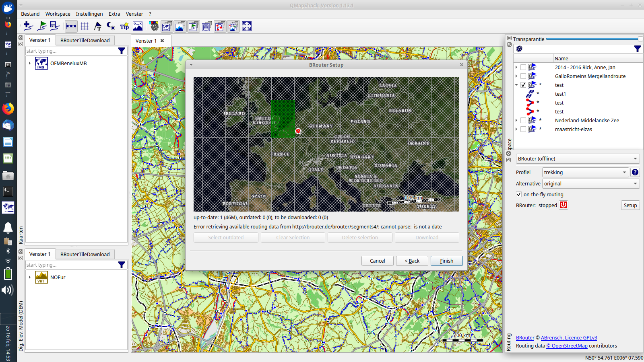Click the Kaarten panel filter funnel icon

122,51
